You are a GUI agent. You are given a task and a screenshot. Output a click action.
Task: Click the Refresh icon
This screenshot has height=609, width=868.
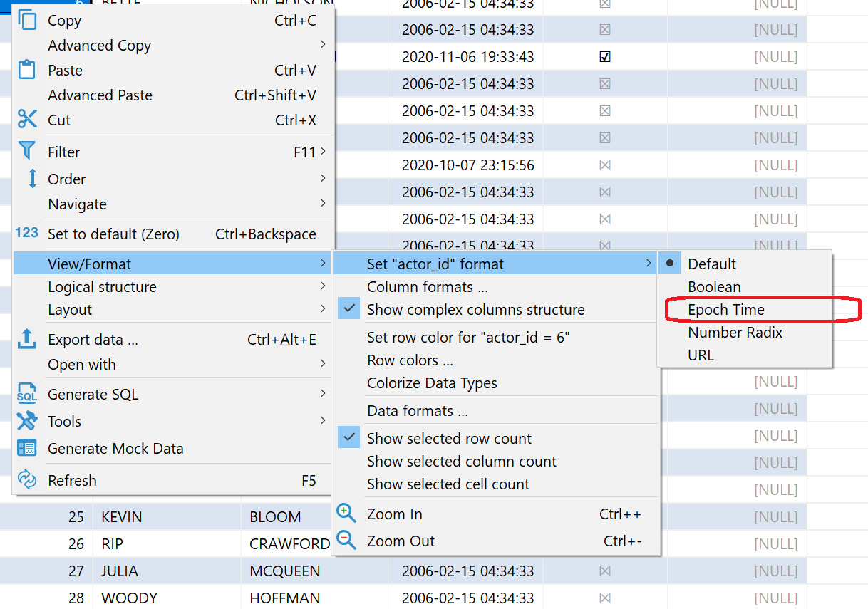tap(28, 480)
